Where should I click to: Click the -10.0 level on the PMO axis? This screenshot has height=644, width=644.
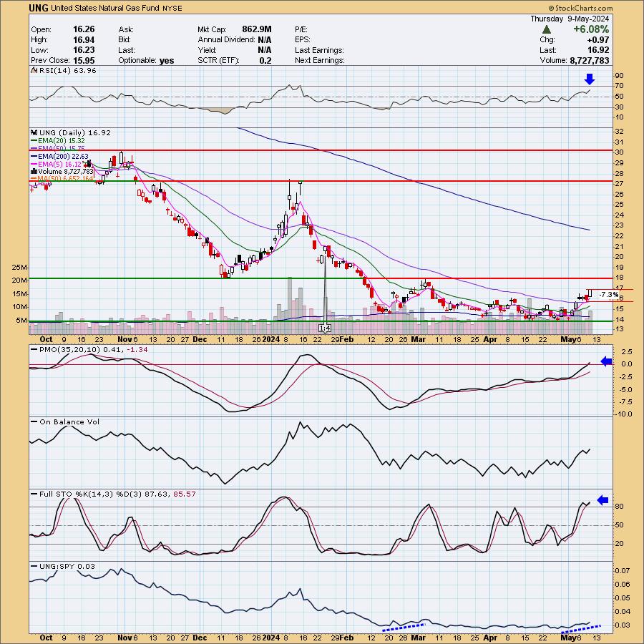623,414
